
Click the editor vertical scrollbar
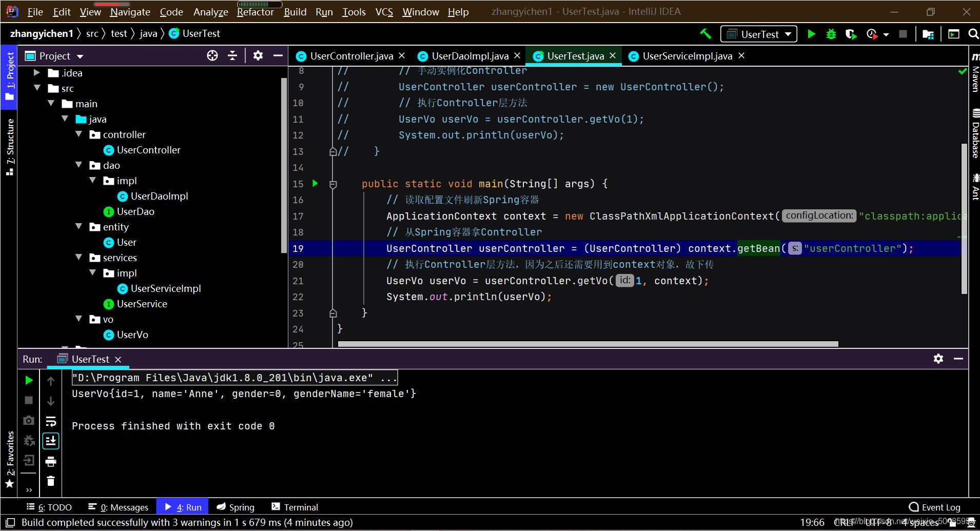pyautogui.click(x=964, y=219)
